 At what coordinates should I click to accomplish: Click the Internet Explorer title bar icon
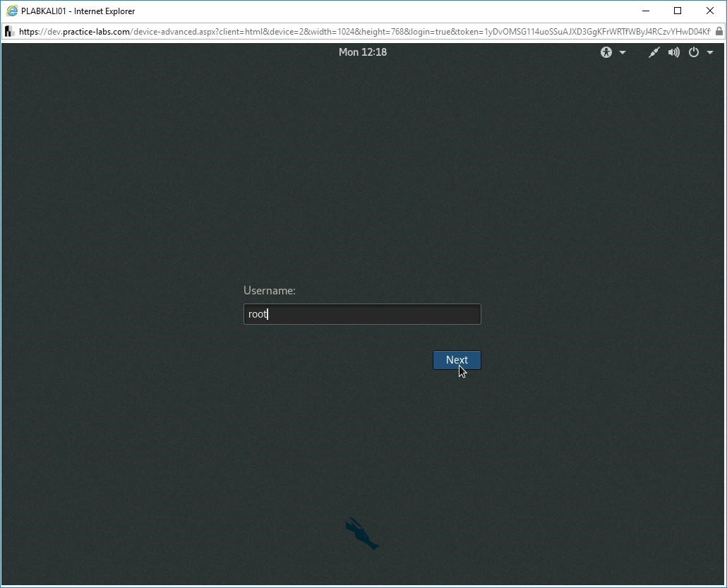11,11
